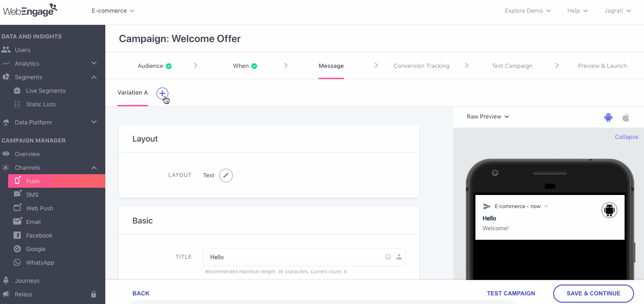This screenshot has width=644, height=304.
Task: Open the E-commerce project dropdown
Action: coord(113,10)
